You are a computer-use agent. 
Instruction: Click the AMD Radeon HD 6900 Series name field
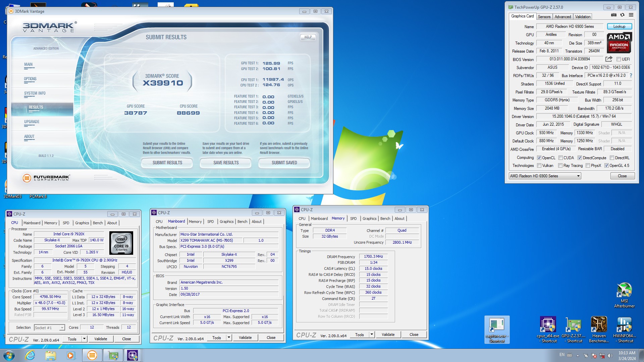(x=570, y=26)
